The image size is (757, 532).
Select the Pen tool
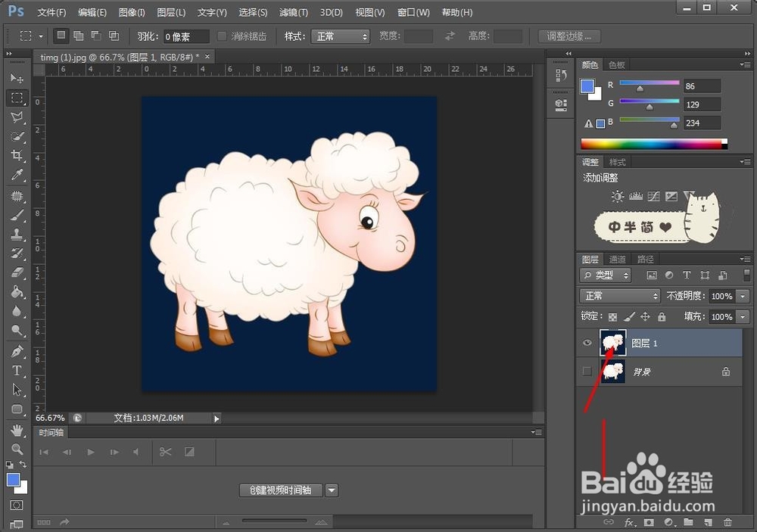coord(17,351)
